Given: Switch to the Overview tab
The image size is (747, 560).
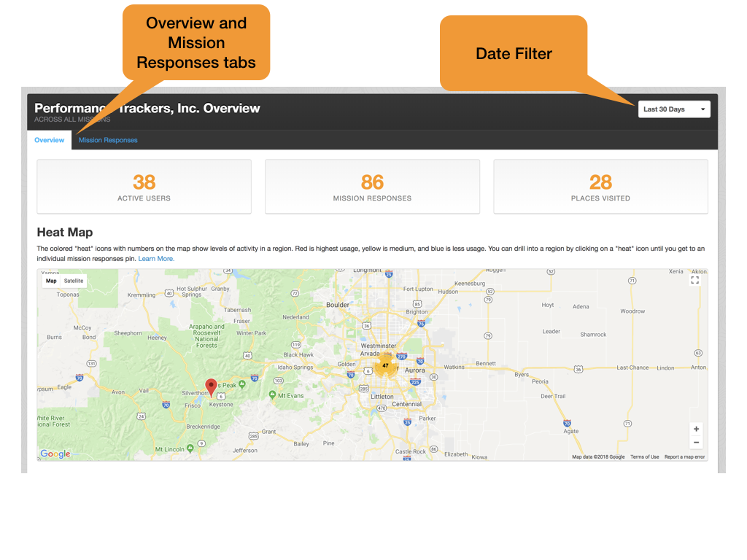Looking at the screenshot, I should (x=49, y=140).
